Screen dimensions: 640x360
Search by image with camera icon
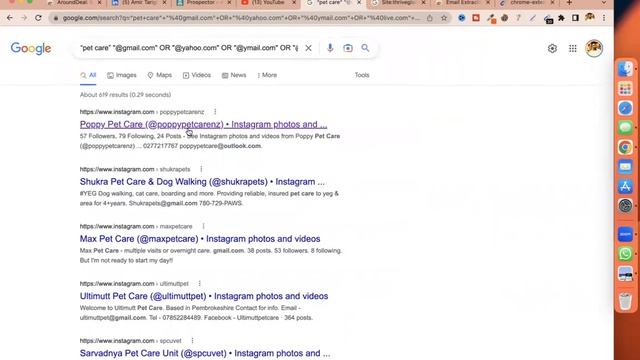tap(348, 48)
